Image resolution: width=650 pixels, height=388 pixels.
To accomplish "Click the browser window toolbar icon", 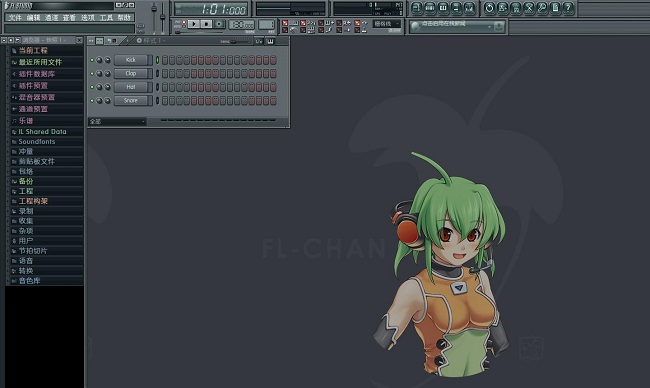I will tap(456, 8).
